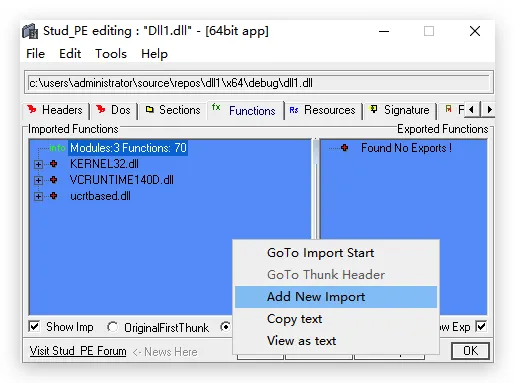Click the red icon beside VCRUNTIME140D.dll

pos(53,180)
